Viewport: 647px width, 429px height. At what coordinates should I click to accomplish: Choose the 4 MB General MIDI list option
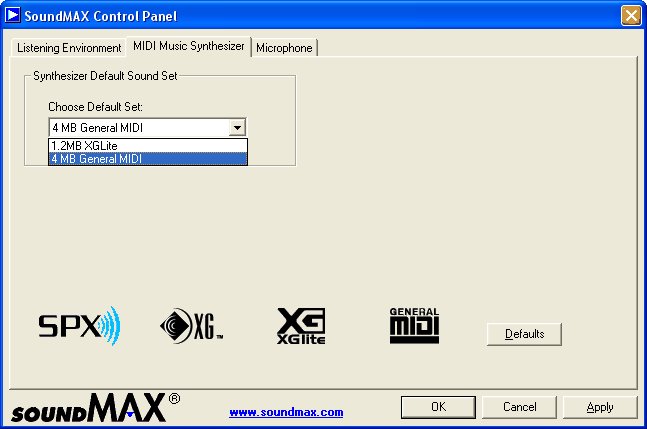(x=148, y=159)
